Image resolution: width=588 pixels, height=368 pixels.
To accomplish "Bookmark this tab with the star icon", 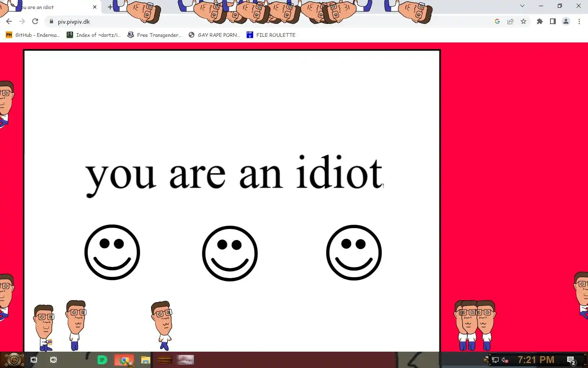I will point(523,22).
